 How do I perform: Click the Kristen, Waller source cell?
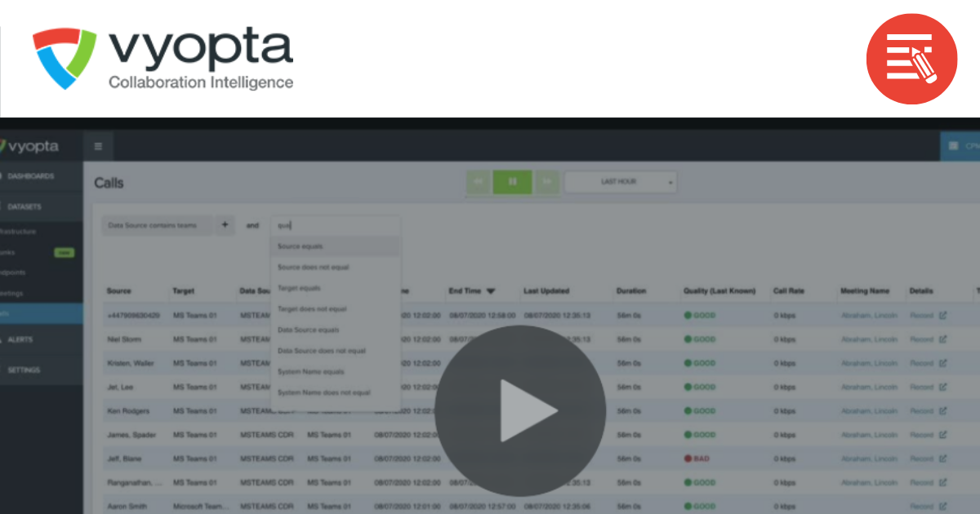129,363
